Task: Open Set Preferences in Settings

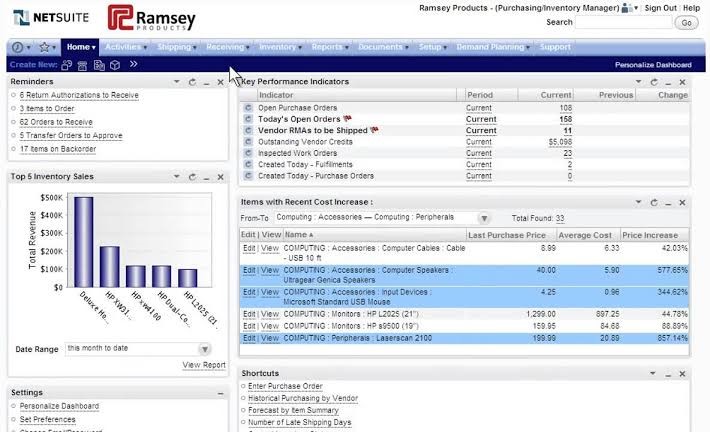Action: click(x=48, y=420)
